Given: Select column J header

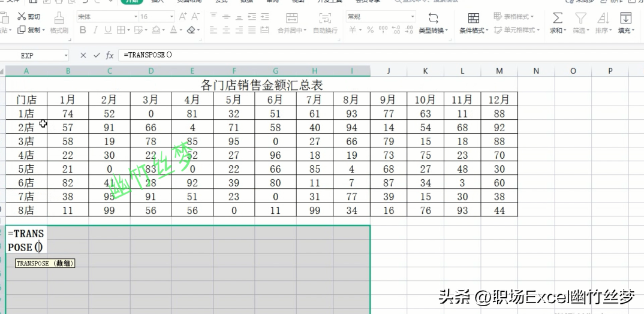Looking at the screenshot, I should click(x=389, y=71).
